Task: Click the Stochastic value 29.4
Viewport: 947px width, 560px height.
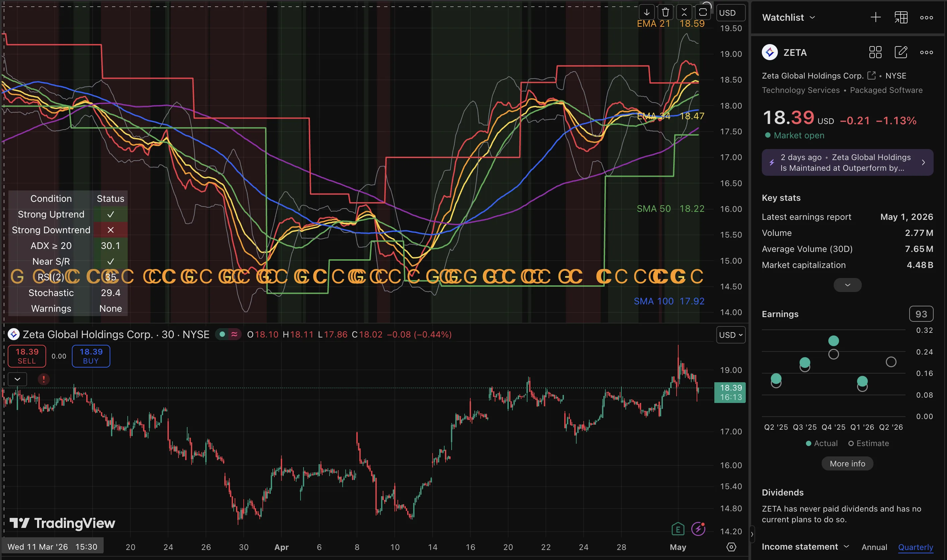Action: pos(110,292)
